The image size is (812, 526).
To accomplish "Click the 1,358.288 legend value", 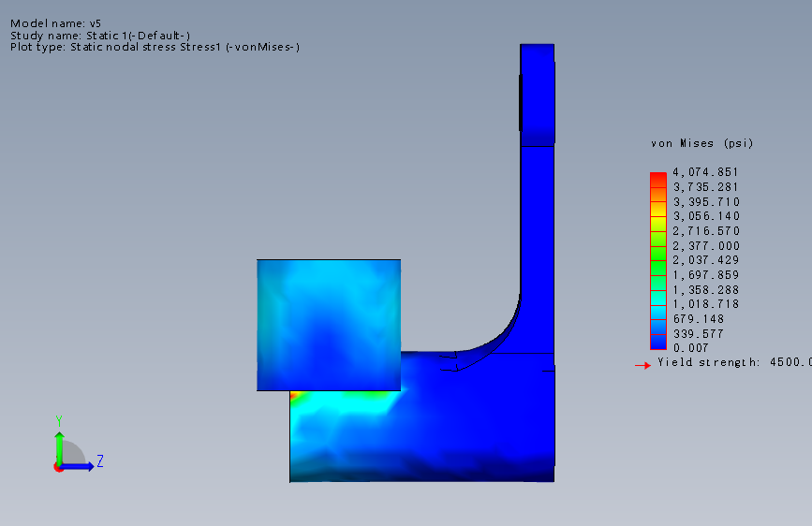I will (706, 290).
